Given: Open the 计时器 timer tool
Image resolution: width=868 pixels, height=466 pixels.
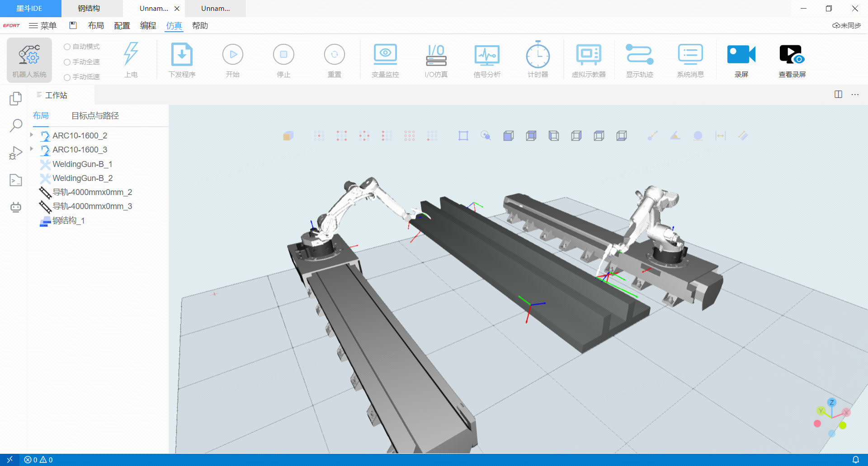Looking at the screenshot, I should click(538, 60).
